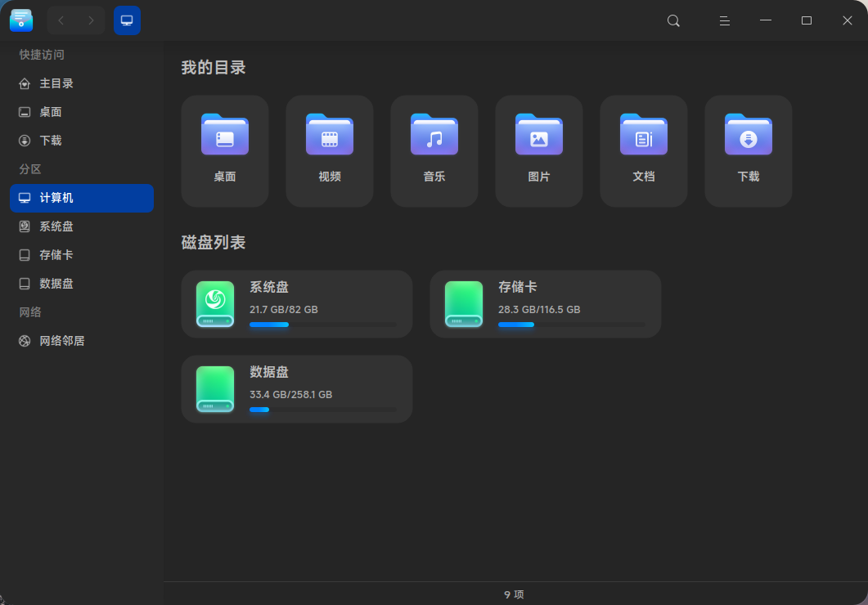This screenshot has height=605, width=868.
Task: Click the computer icon in address bar
Action: click(x=127, y=20)
